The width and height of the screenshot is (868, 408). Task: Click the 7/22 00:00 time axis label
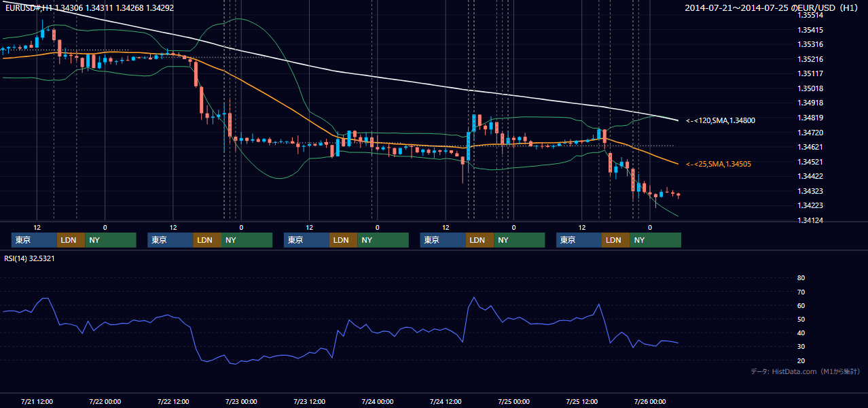105,401
